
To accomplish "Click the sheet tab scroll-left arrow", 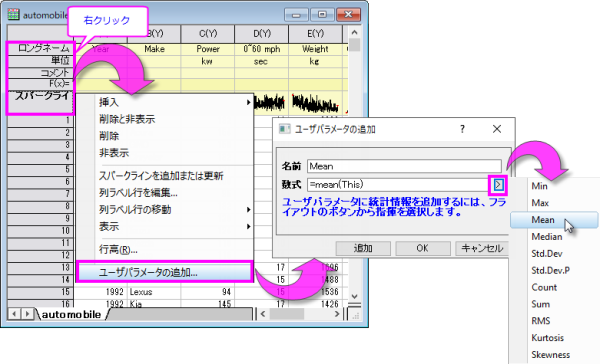I will [x=14, y=314].
